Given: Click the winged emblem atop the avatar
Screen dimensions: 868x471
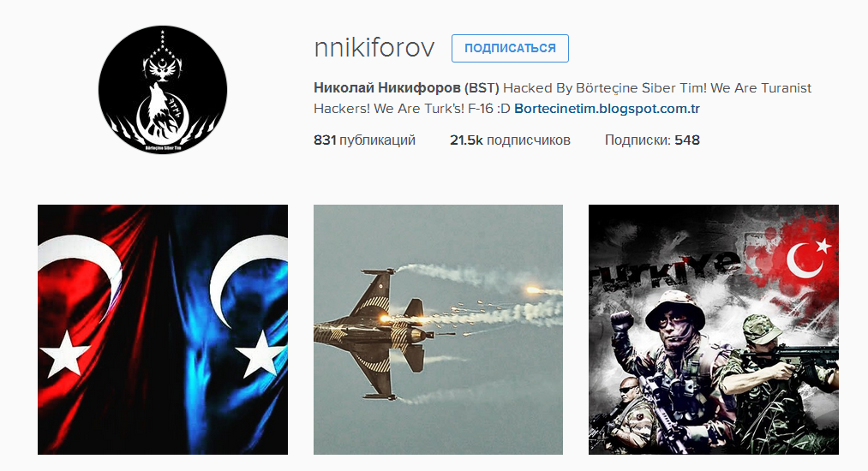Looking at the screenshot, I should pos(162,68).
